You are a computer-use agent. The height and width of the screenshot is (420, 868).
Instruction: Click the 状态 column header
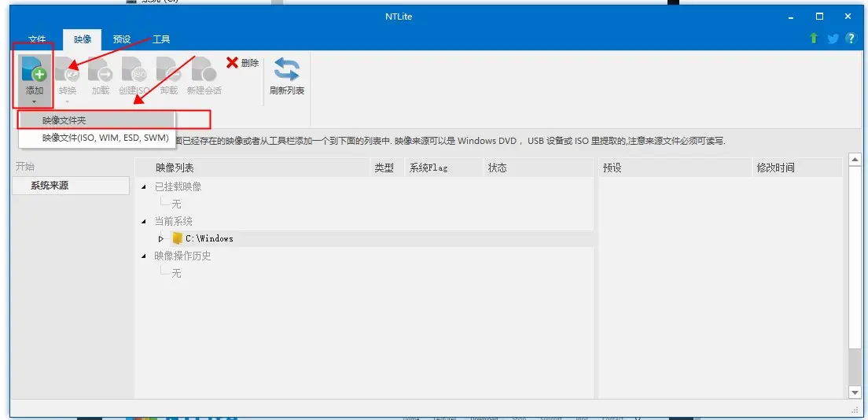click(538, 168)
